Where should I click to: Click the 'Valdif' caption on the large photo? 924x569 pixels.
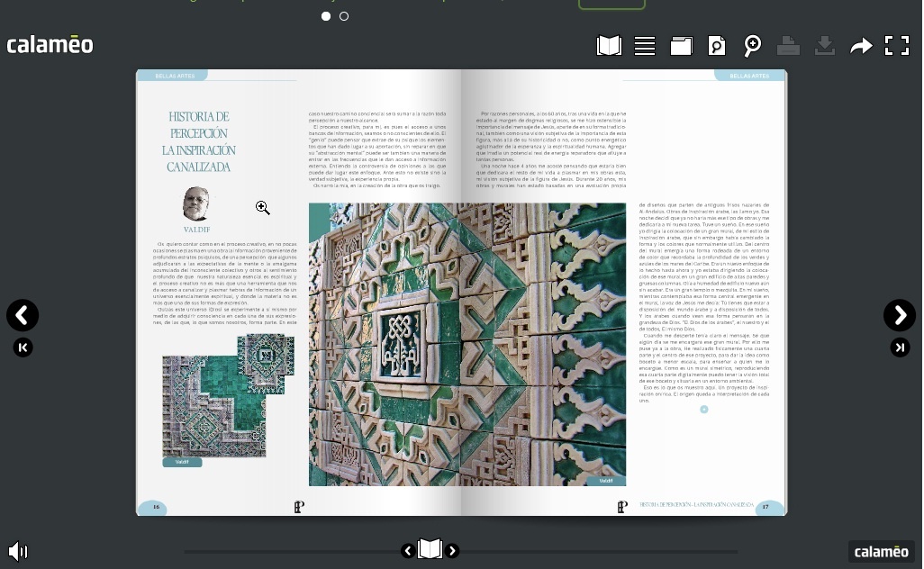pos(606,482)
